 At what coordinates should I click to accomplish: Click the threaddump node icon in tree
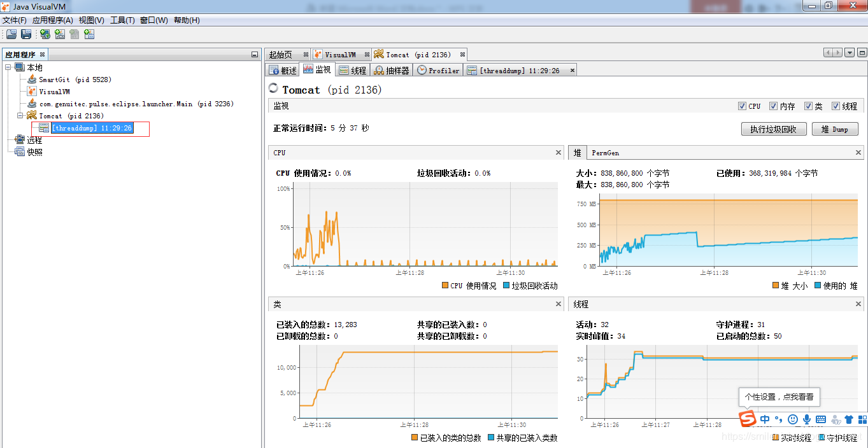pyautogui.click(x=44, y=128)
